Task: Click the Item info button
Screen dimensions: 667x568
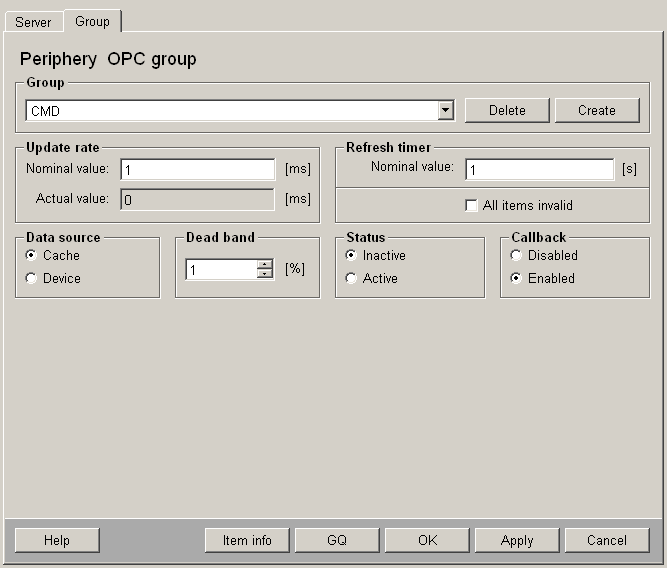Action: [x=247, y=540]
